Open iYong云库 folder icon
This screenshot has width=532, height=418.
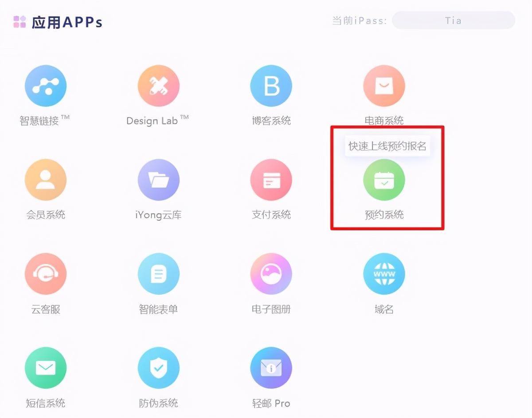point(159,180)
